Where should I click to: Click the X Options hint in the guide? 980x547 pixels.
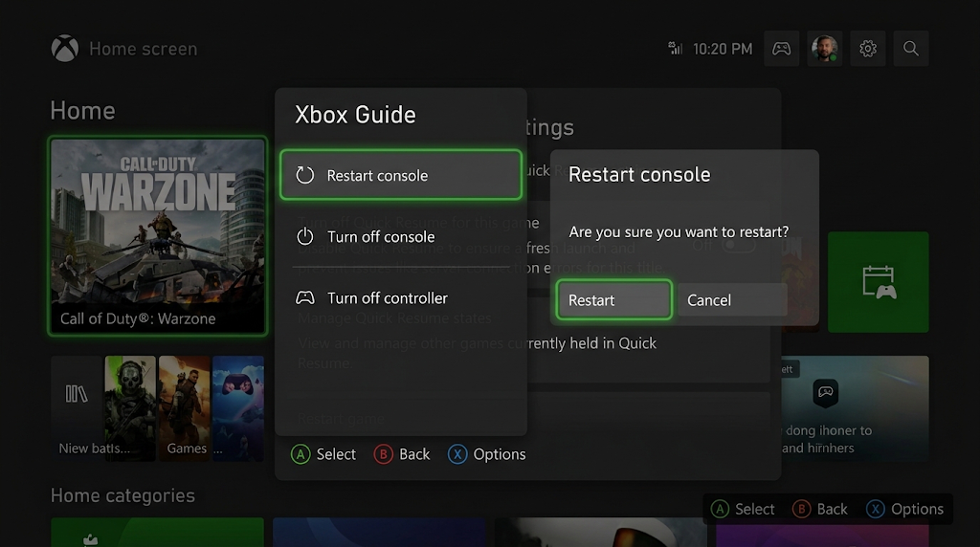tap(486, 454)
